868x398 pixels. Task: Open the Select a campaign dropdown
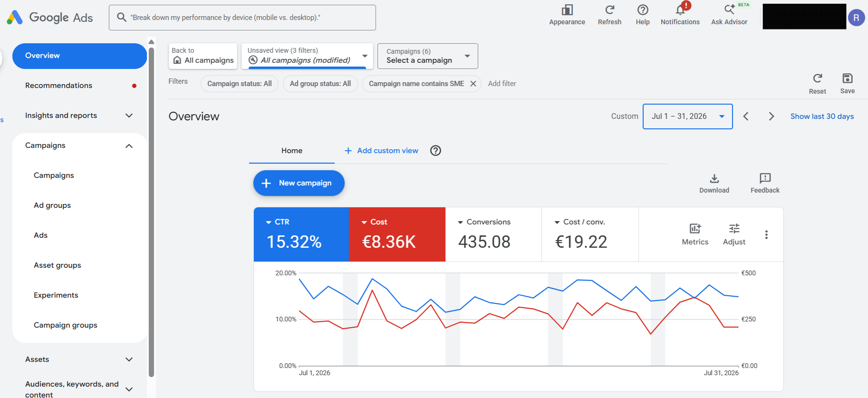[x=428, y=56]
